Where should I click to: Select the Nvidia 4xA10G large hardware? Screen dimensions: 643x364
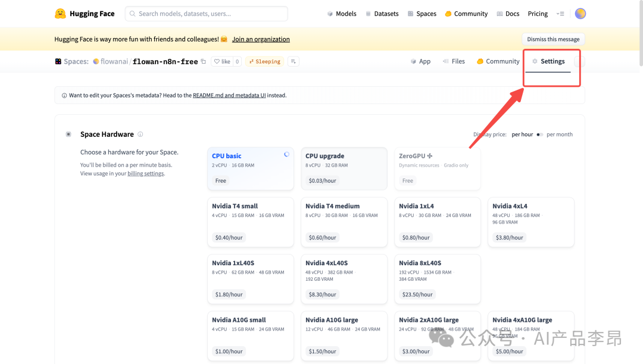pyautogui.click(x=531, y=335)
